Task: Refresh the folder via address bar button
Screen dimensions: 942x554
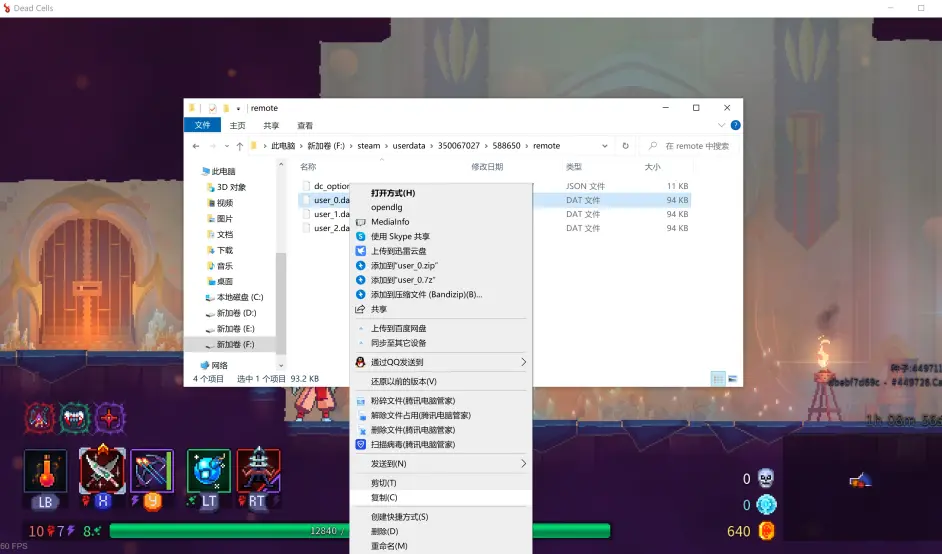Action: pyautogui.click(x=626, y=146)
